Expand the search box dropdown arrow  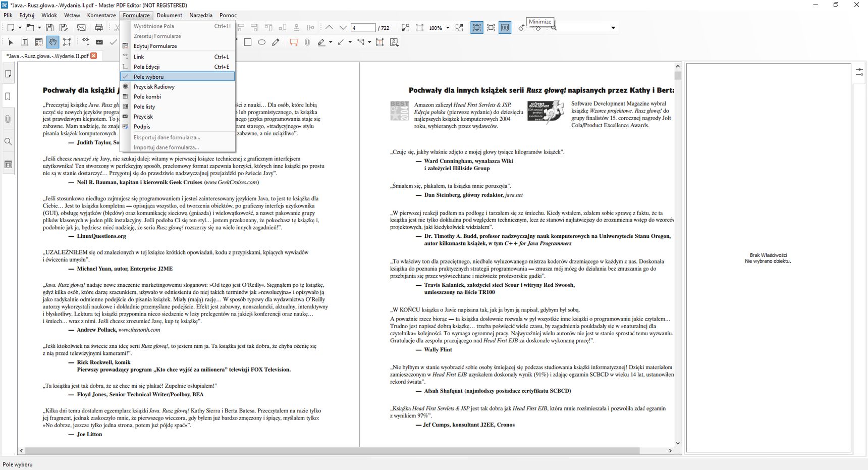[613, 28]
